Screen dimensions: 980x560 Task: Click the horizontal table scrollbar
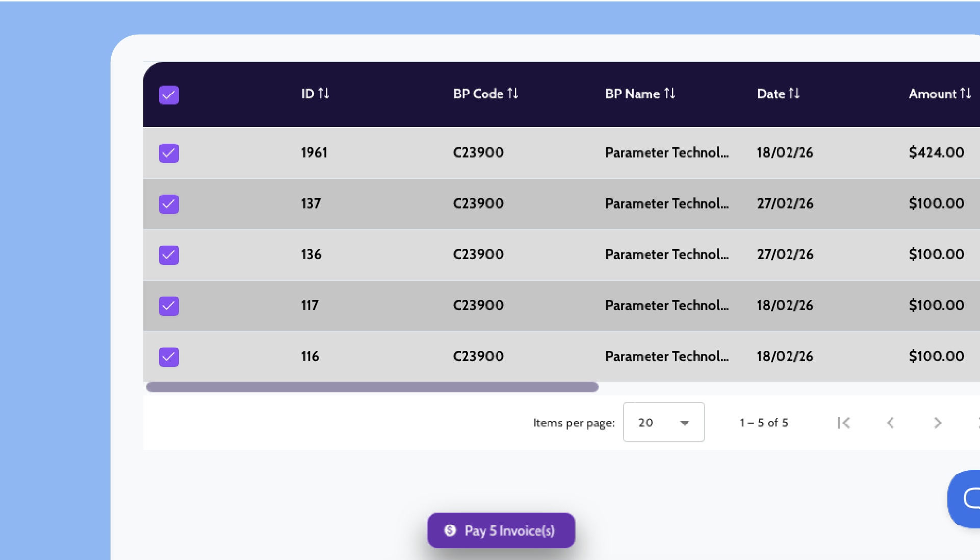[372, 387]
